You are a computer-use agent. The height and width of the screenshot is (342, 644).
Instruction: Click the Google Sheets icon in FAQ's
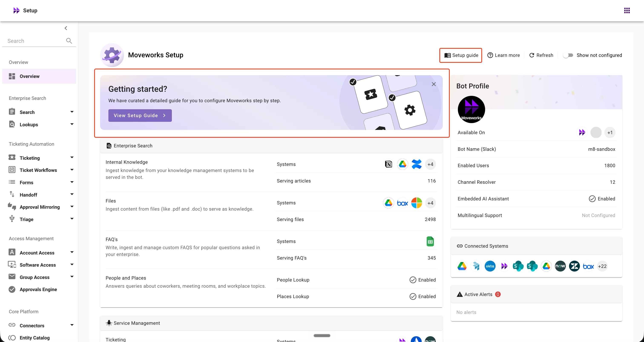(430, 241)
